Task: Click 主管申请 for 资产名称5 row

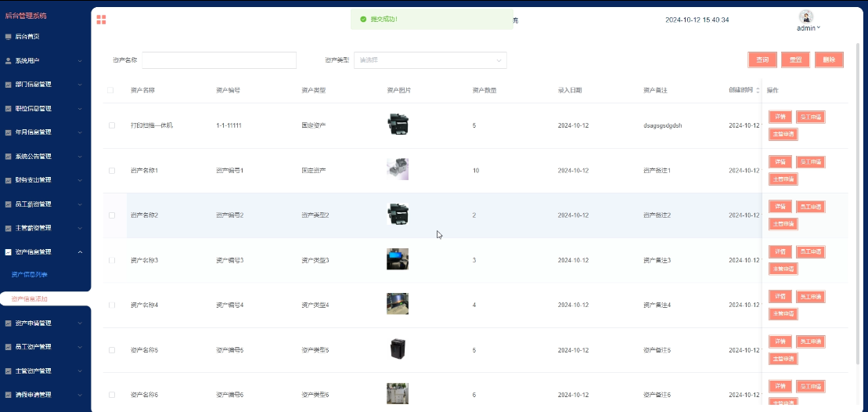Action: coord(783,359)
